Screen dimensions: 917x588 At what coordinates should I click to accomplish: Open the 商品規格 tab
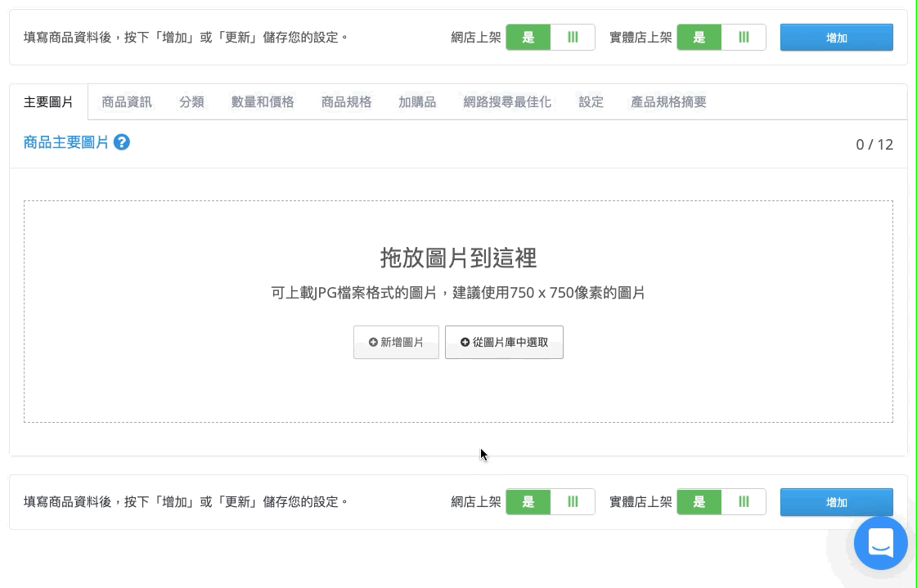(x=346, y=101)
